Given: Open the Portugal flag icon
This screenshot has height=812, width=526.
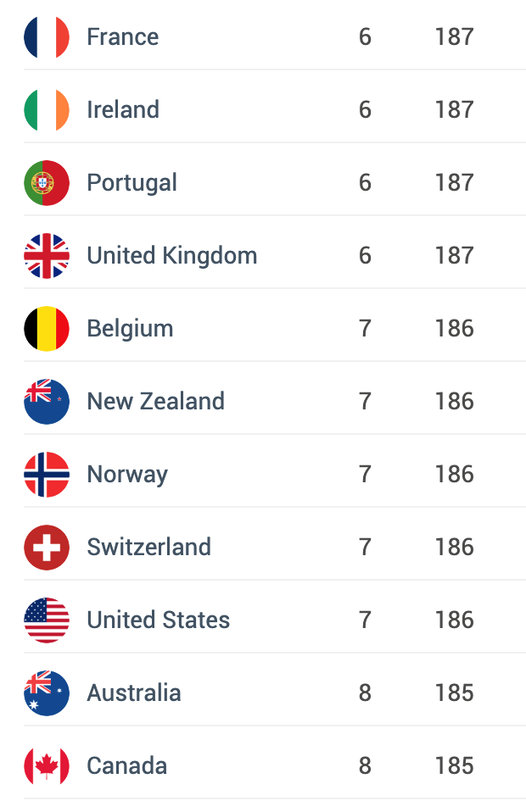Looking at the screenshot, I should pyautogui.click(x=47, y=183).
